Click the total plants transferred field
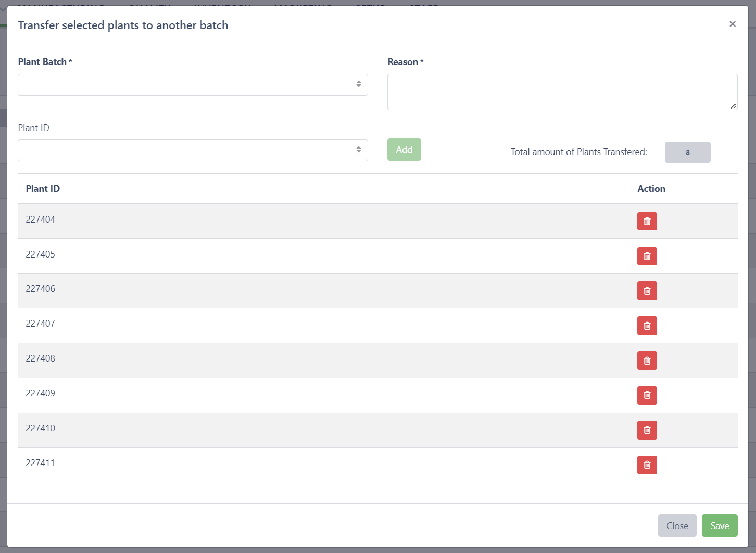Image resolution: width=756 pixels, height=553 pixels. coord(687,152)
